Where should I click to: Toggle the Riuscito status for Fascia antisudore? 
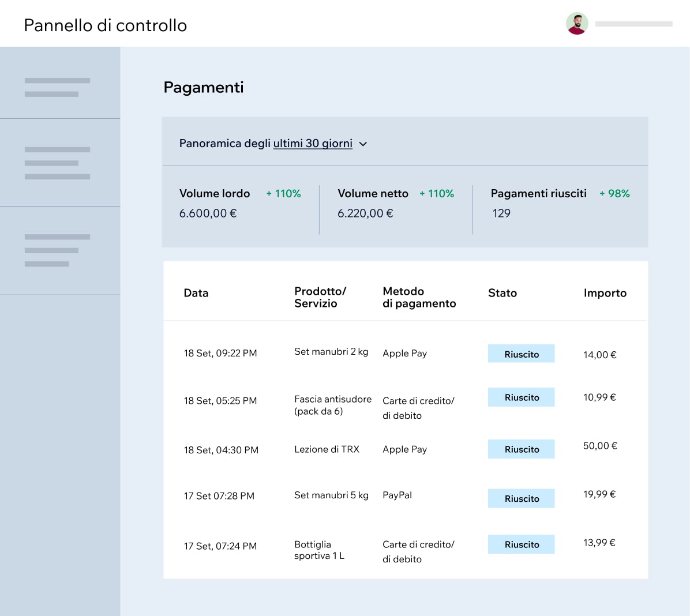tap(521, 397)
